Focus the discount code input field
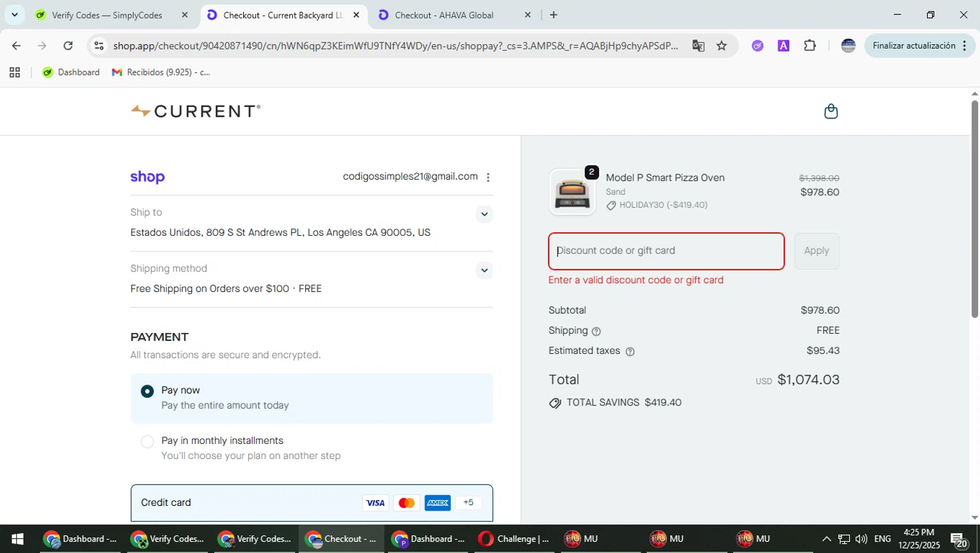 click(666, 251)
